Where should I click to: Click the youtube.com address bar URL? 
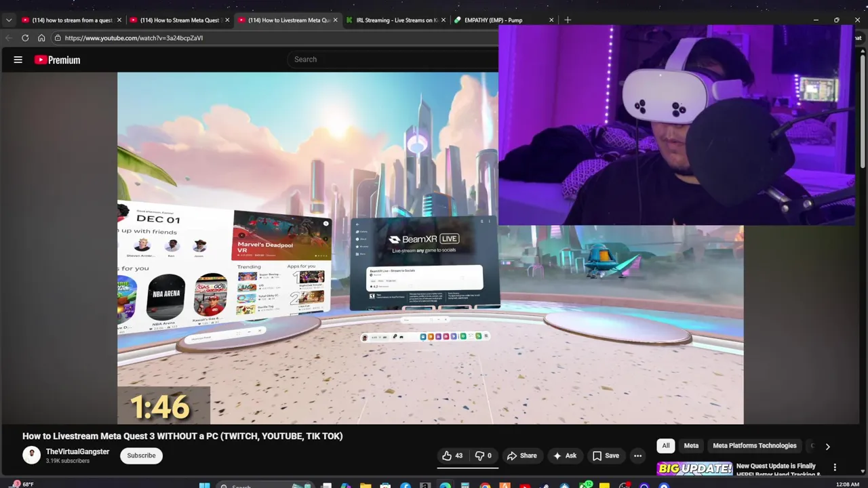[134, 38]
